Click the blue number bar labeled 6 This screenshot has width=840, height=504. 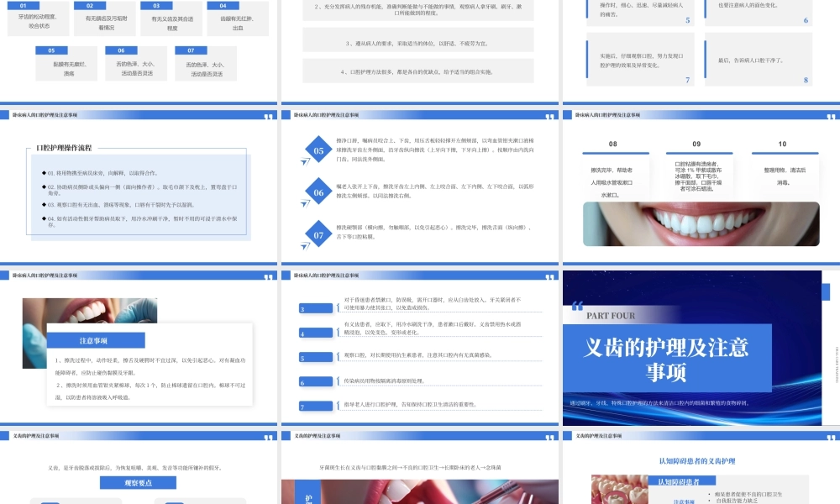tap(316, 382)
